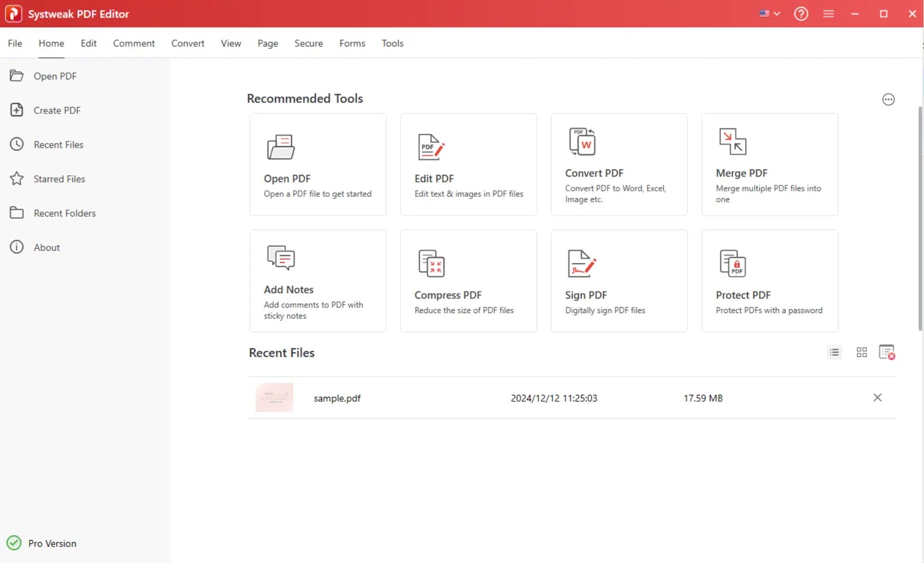Click the 'Add Notes' card title
Viewport: 924px width, 563px height.
point(289,289)
